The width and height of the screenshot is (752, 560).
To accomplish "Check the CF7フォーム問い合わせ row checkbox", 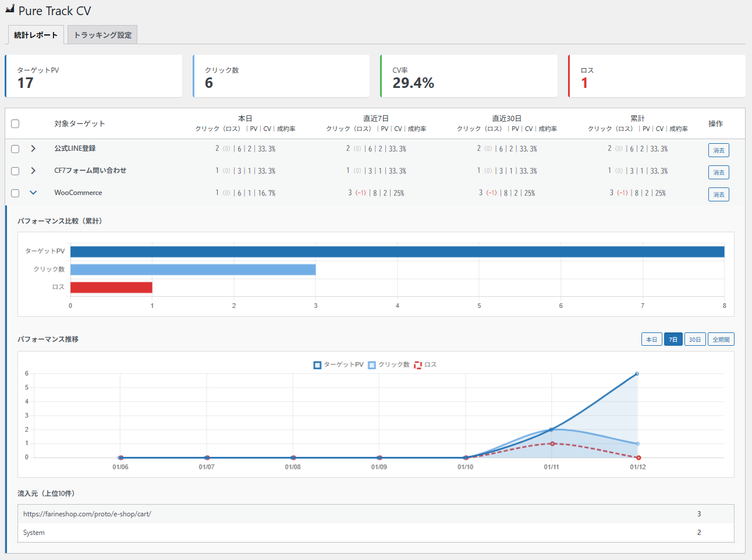I will pyautogui.click(x=15, y=171).
